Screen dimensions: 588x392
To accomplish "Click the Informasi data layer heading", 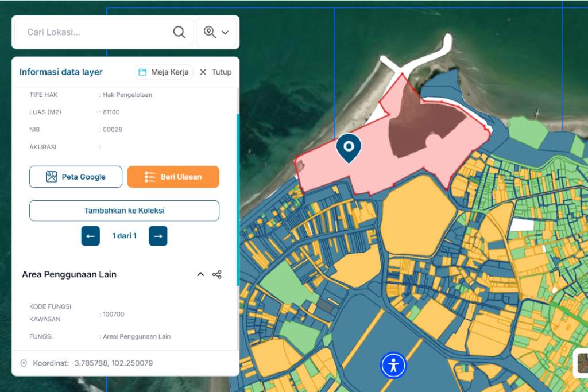I will [x=61, y=72].
